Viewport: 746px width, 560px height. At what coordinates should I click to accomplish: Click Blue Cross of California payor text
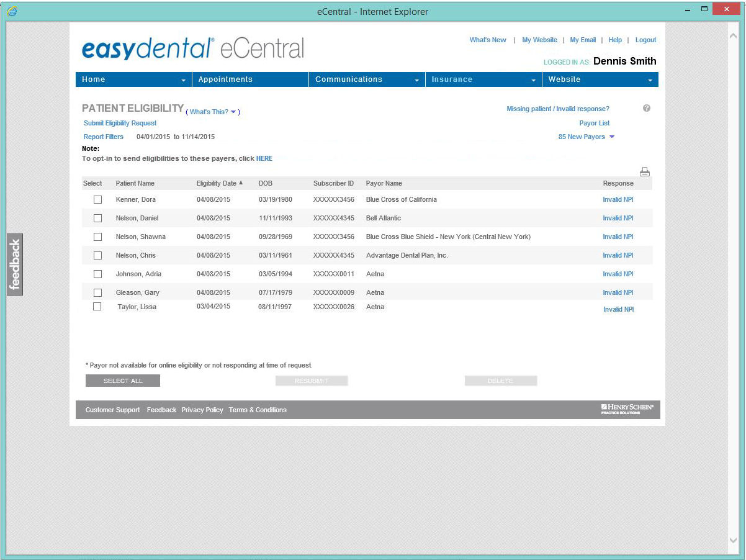tap(402, 199)
